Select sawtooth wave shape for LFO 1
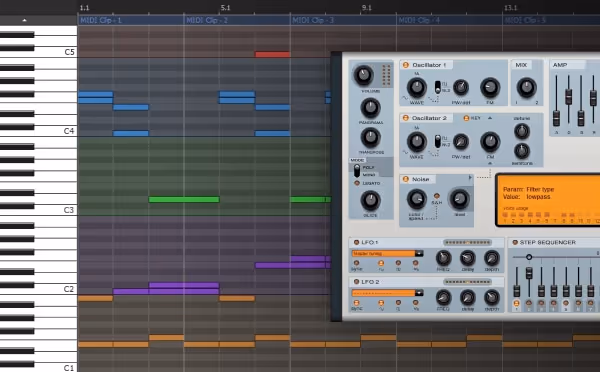This screenshot has height=372, width=600. pyautogui.click(x=416, y=263)
